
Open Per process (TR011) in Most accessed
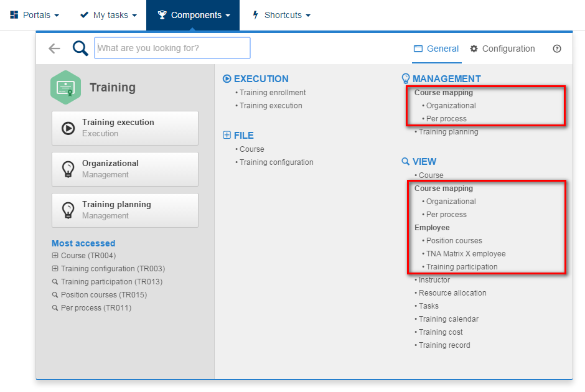[96, 308]
